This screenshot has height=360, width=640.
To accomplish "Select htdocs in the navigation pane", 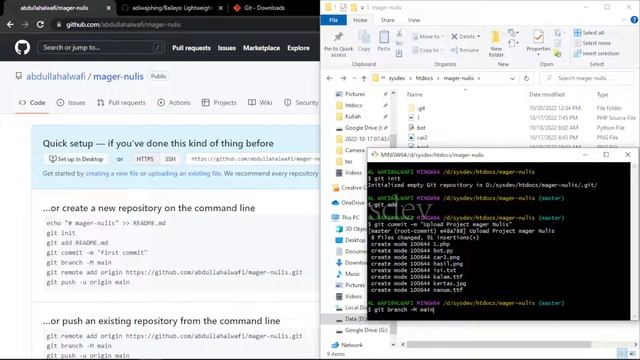I will click(353, 105).
